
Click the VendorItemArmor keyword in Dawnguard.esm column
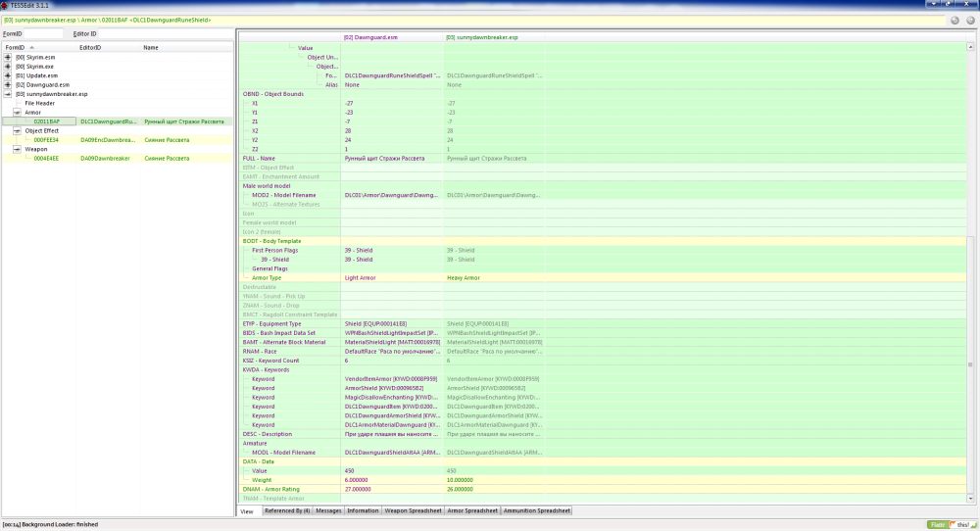(x=391, y=379)
